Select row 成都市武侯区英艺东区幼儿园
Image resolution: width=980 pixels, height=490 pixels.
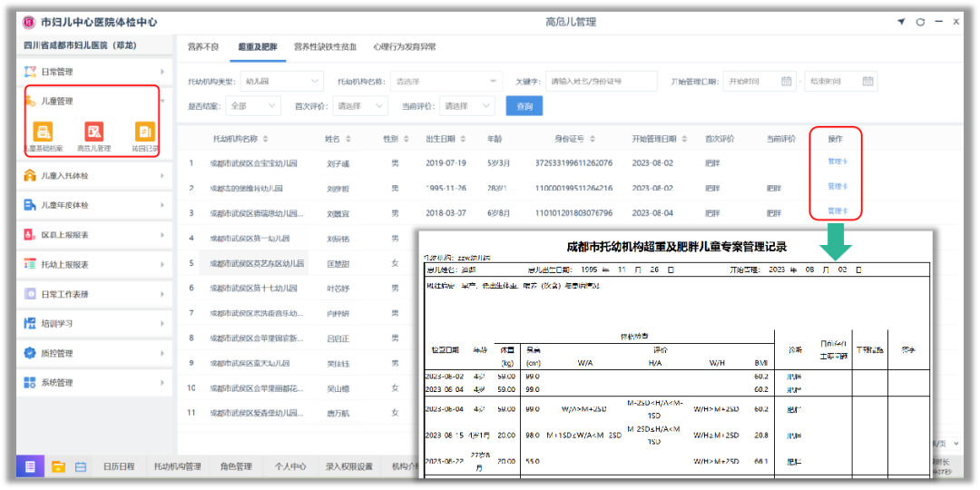(x=257, y=263)
